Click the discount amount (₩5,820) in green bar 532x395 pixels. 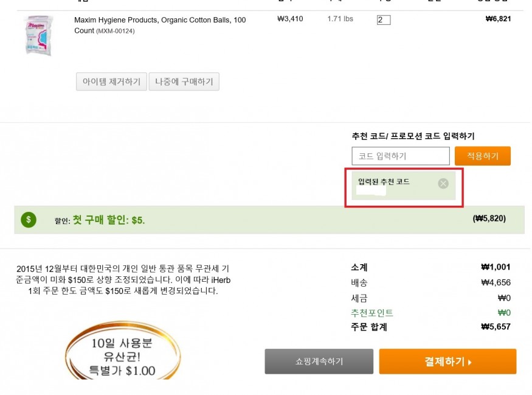pyautogui.click(x=489, y=218)
